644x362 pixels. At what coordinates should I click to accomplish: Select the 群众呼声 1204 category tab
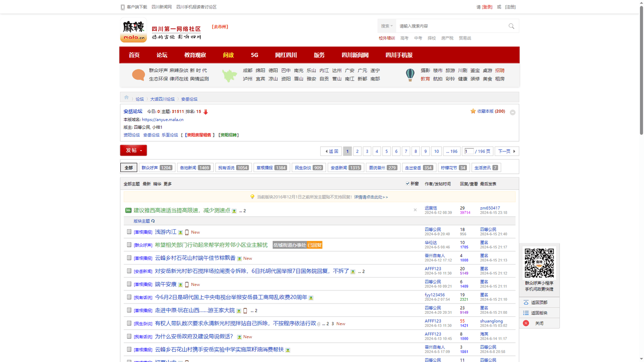tap(157, 168)
